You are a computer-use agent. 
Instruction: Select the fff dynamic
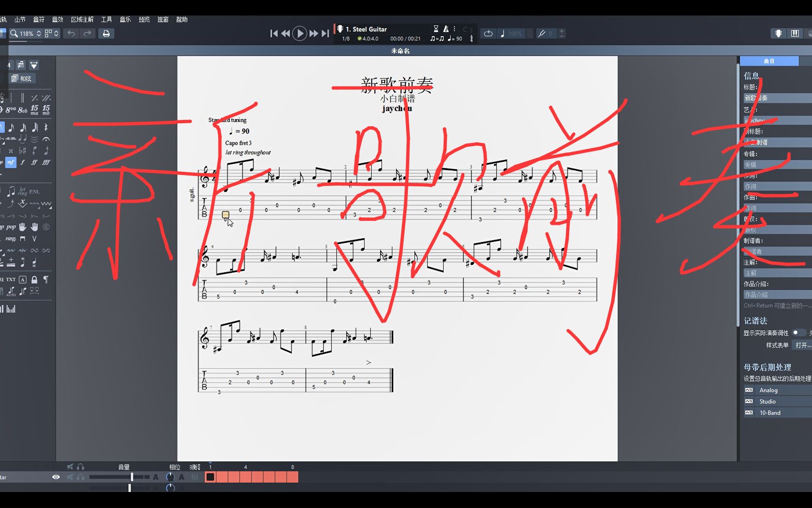46,162
